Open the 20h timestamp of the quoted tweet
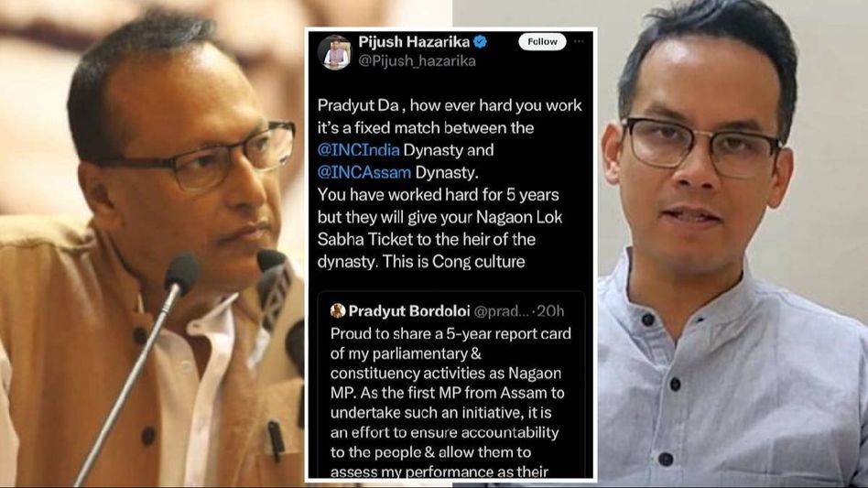Viewport: 868px width, 488px height. tap(550, 311)
